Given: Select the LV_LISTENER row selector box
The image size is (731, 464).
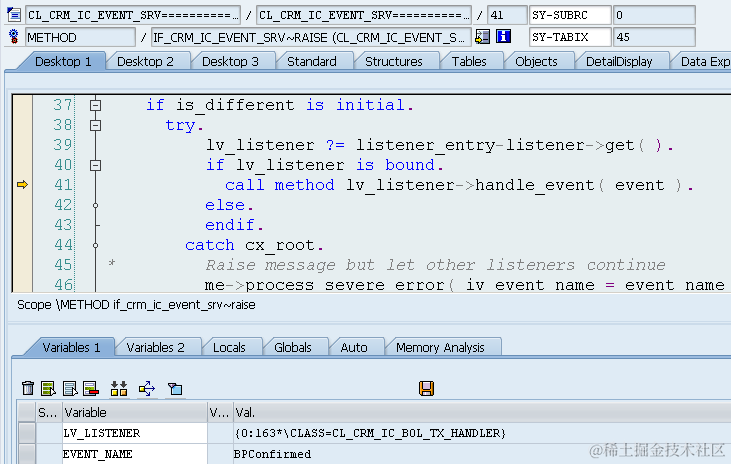Looking at the screenshot, I should pyautogui.click(x=27, y=433).
